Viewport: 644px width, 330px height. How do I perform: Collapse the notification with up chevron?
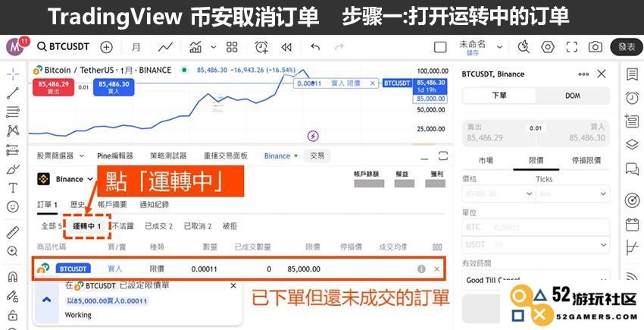pyautogui.click(x=47, y=300)
